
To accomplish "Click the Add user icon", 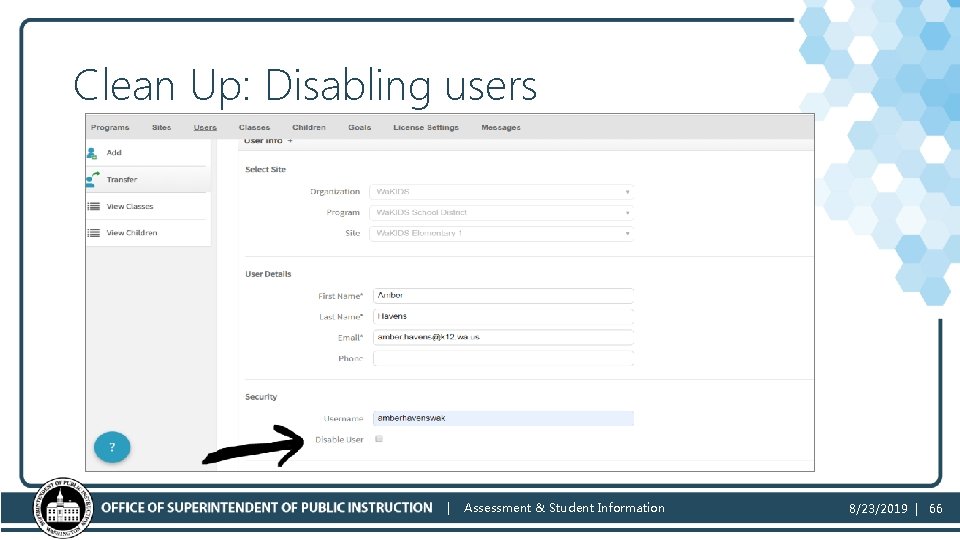I will tap(92, 153).
